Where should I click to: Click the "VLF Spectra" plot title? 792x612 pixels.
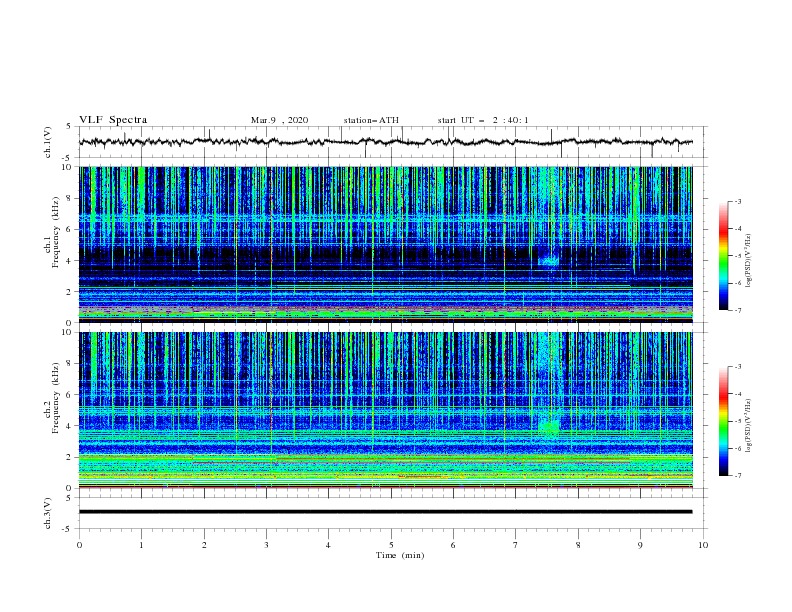113,120
